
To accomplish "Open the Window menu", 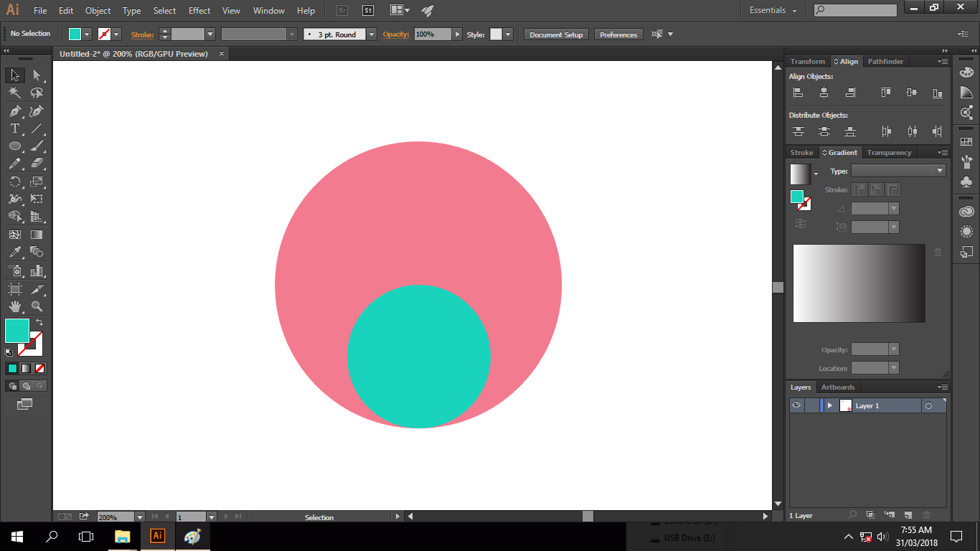I will point(269,11).
